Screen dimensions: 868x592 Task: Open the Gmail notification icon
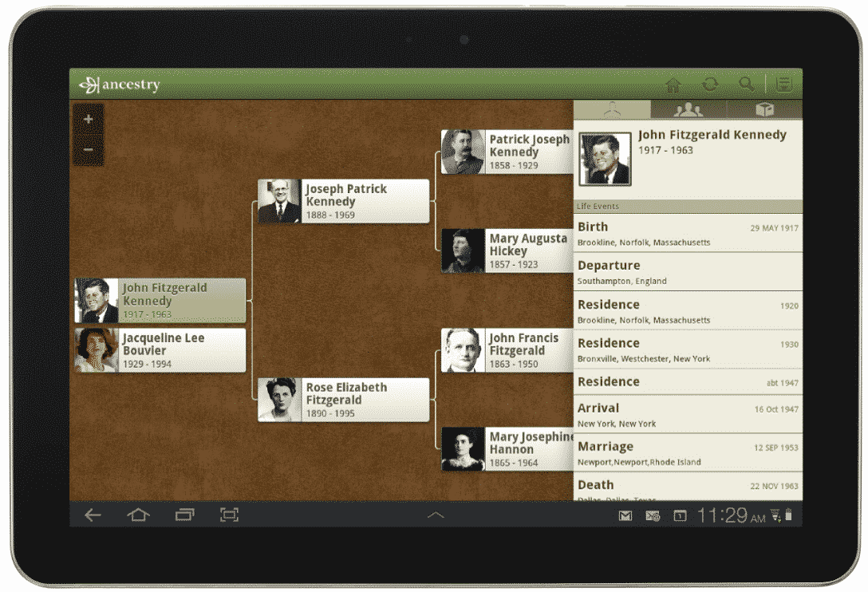tap(625, 516)
